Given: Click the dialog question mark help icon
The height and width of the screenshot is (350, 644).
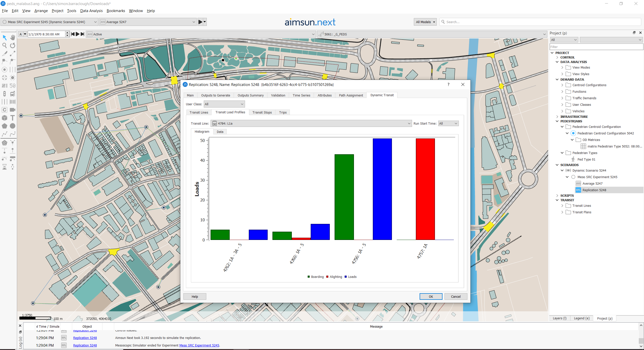Looking at the screenshot, I should (448, 84).
